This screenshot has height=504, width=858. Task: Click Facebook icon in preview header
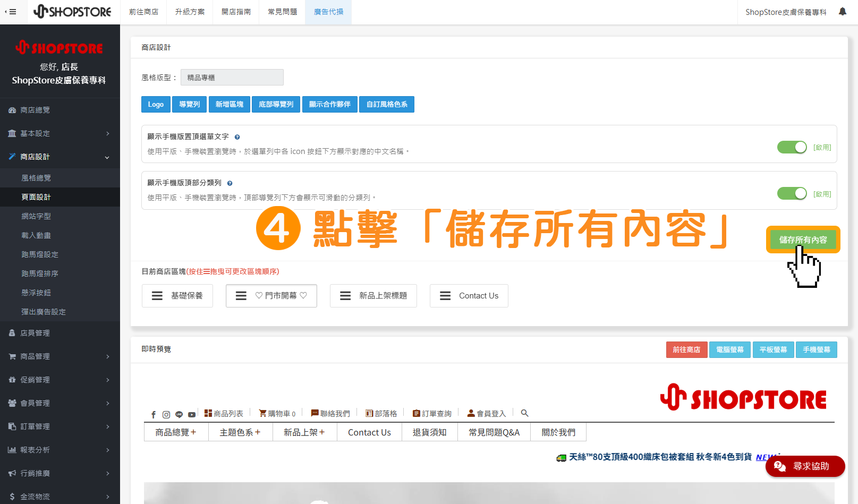154,414
